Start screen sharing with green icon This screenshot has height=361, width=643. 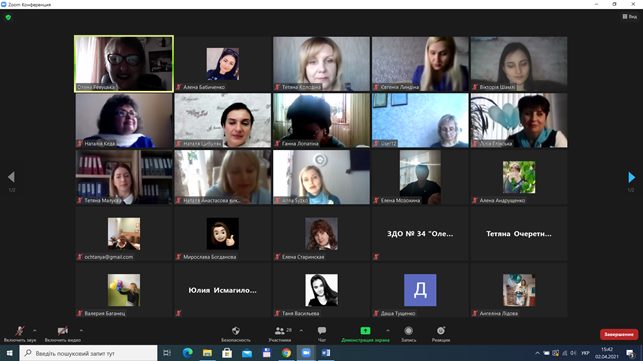coord(365,331)
